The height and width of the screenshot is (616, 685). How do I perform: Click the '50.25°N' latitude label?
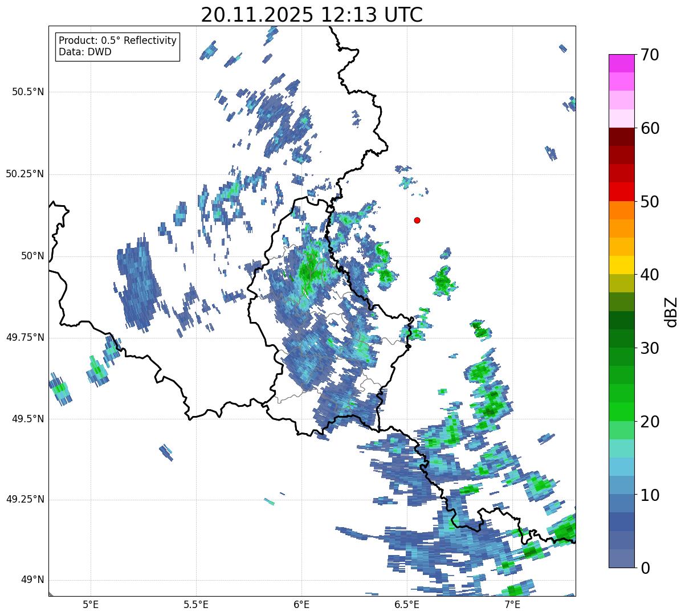point(25,174)
